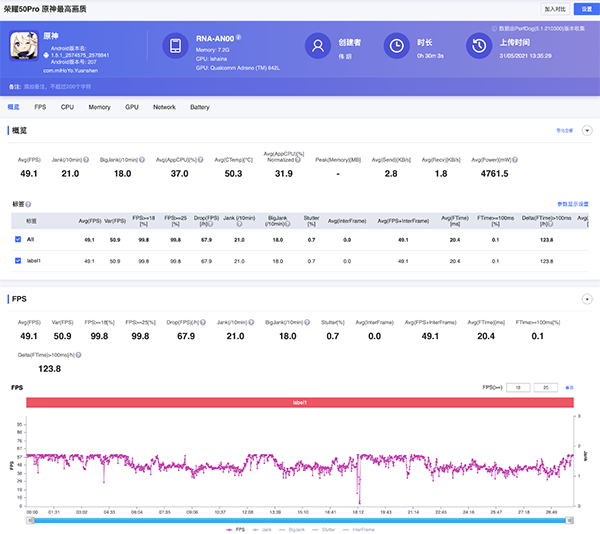Toggle the All label checkbox
This screenshot has height=534, width=600.
tap(18, 240)
